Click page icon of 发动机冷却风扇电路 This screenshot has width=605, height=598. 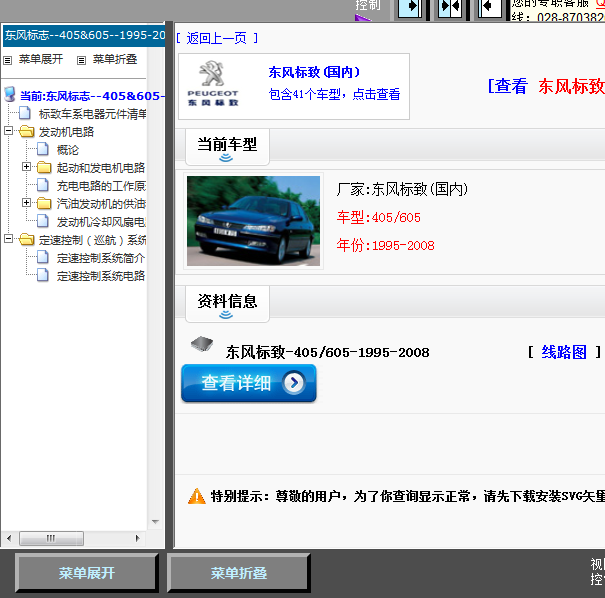tap(42, 221)
